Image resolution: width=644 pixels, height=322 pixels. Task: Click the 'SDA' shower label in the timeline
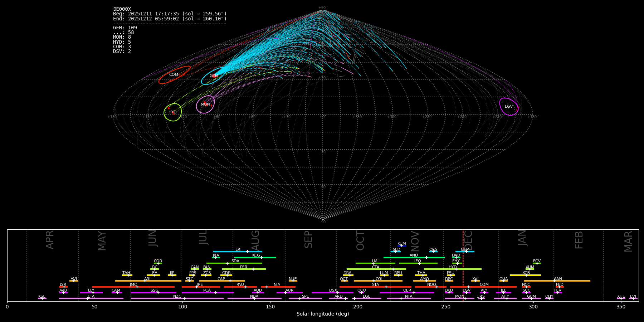pos(235,261)
